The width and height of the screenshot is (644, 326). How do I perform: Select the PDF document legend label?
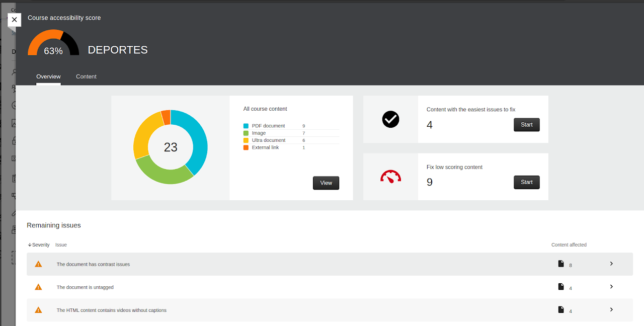pyautogui.click(x=268, y=126)
